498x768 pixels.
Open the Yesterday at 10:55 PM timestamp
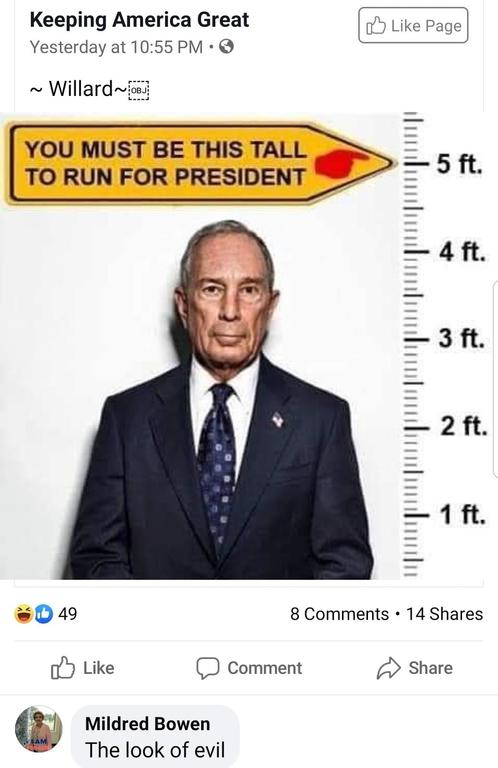click(x=116, y=47)
